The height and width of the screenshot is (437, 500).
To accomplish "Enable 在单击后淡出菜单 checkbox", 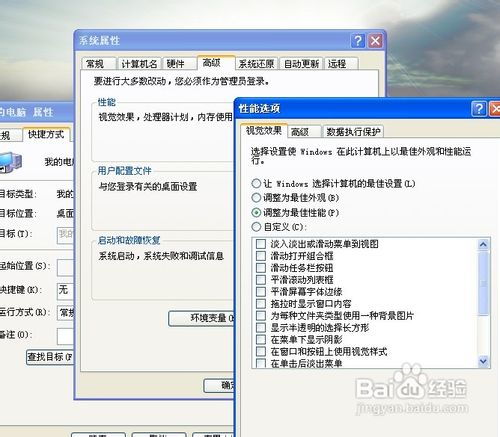I will [261, 363].
